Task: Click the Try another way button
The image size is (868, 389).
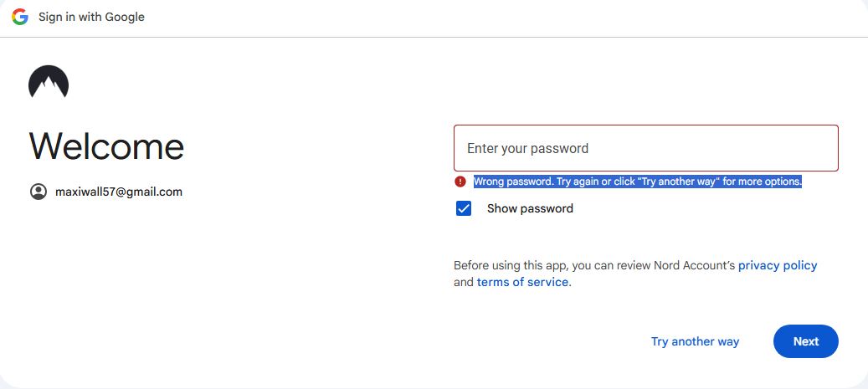Action: point(695,341)
